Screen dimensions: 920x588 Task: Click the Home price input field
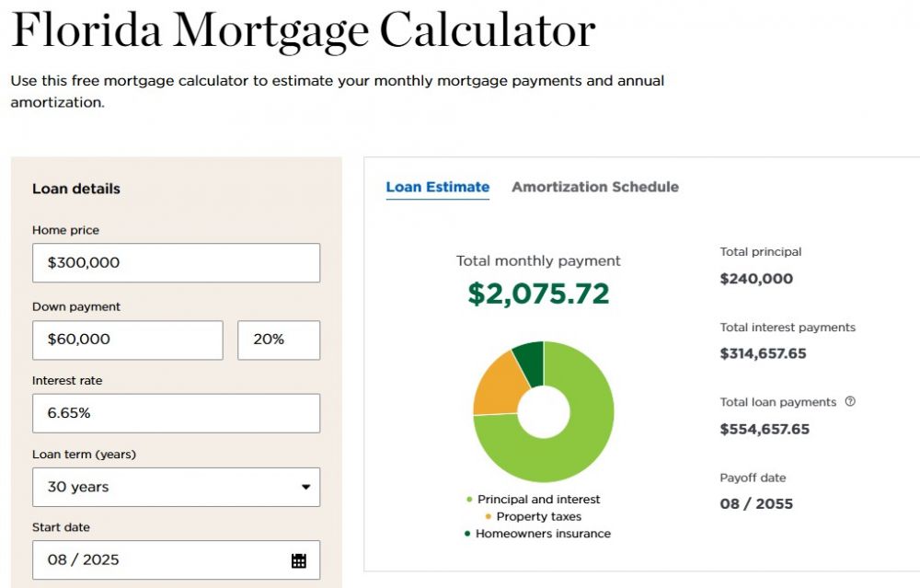point(176,263)
